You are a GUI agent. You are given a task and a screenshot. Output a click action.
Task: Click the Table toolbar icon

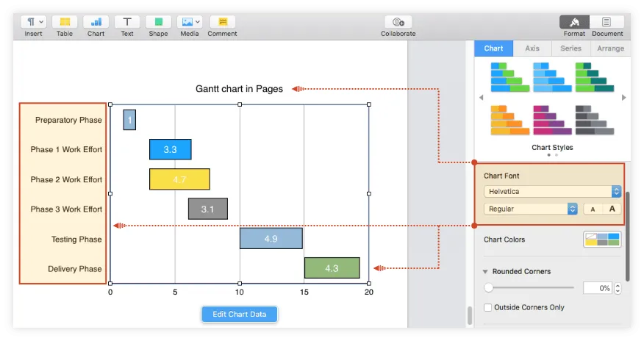tap(65, 22)
